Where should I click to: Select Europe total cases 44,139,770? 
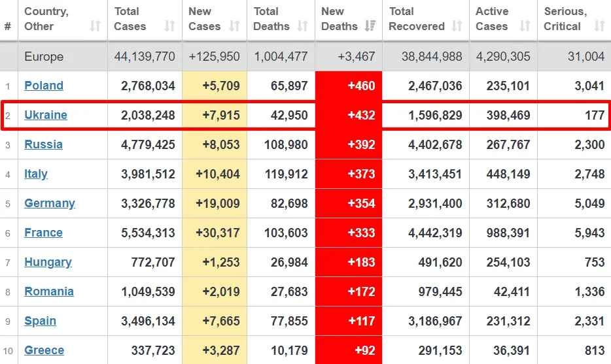coord(145,56)
